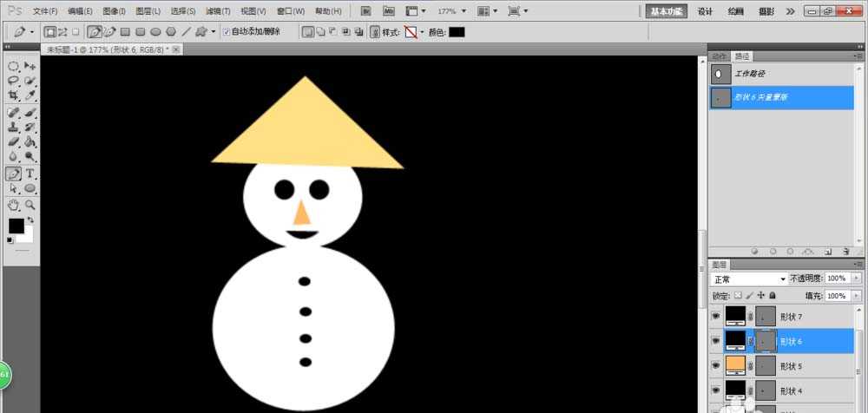Switch to the 设计 workspace

coord(705,11)
